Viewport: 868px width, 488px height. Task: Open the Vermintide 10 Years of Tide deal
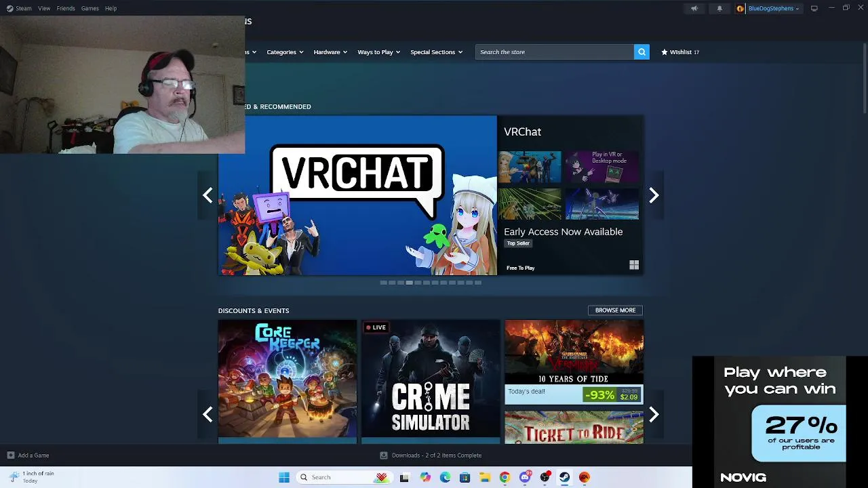tap(574, 362)
